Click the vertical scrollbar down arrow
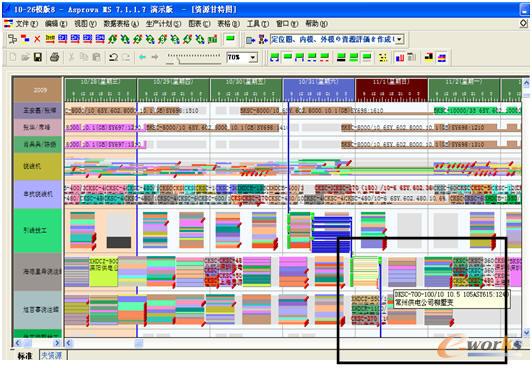Image resolution: width=532 pixels, height=368 pixels. click(526, 332)
